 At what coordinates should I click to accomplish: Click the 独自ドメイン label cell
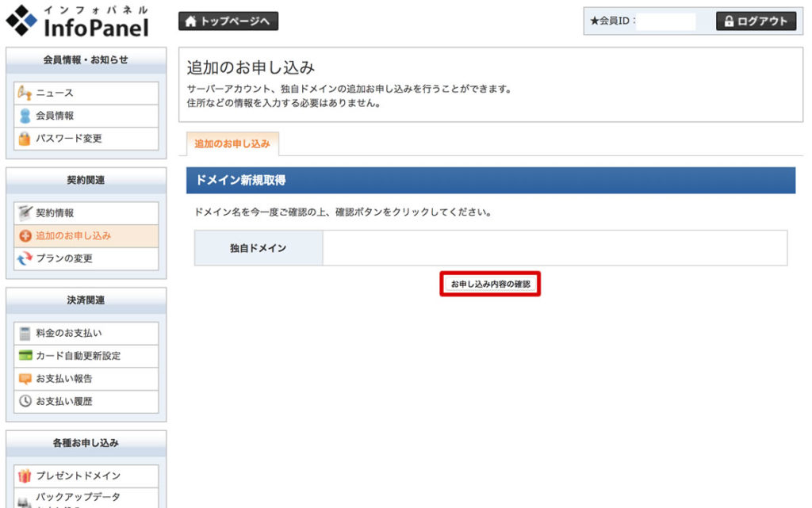pos(259,248)
